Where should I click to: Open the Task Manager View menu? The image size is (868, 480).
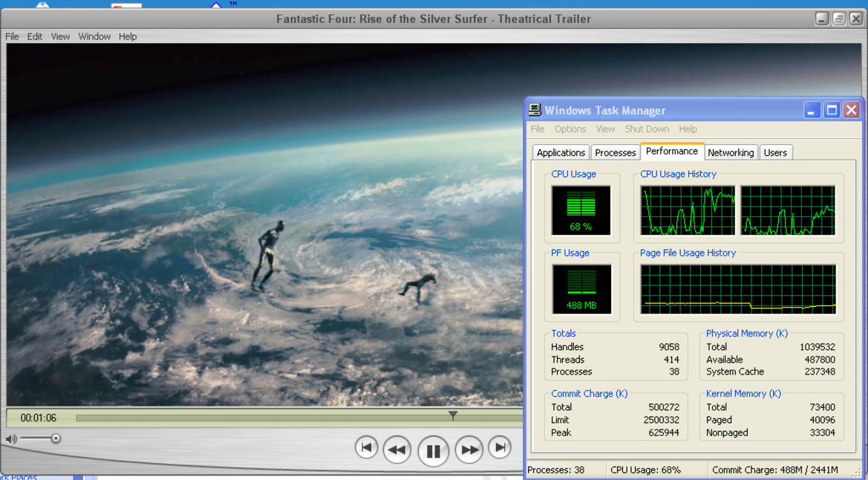pyautogui.click(x=605, y=129)
